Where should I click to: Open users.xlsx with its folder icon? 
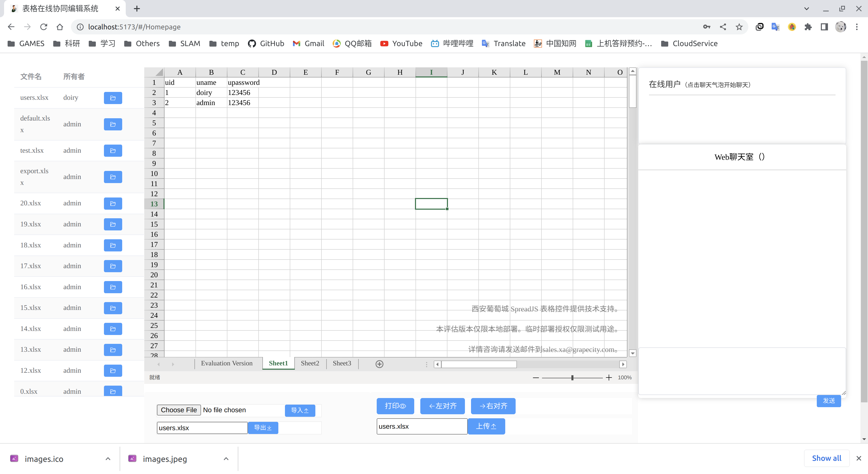point(113,98)
